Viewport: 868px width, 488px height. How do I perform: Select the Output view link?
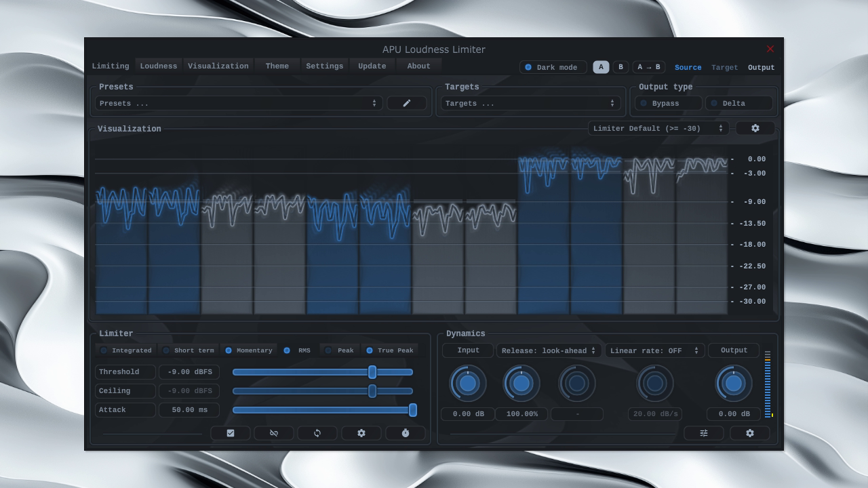(761, 67)
